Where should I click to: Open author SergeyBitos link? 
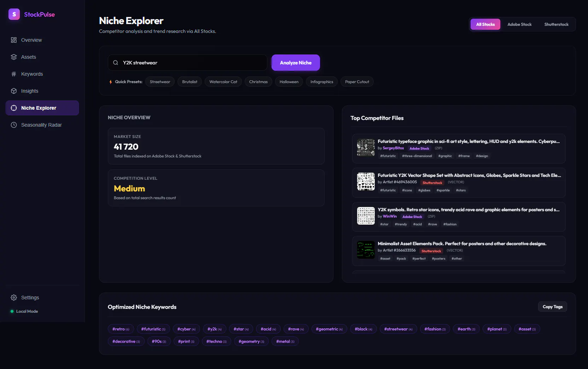pos(393,148)
